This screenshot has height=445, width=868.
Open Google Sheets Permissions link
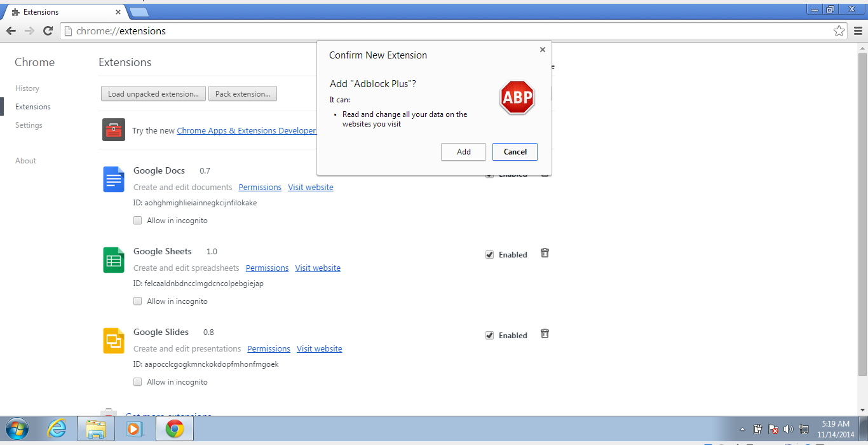(x=267, y=268)
